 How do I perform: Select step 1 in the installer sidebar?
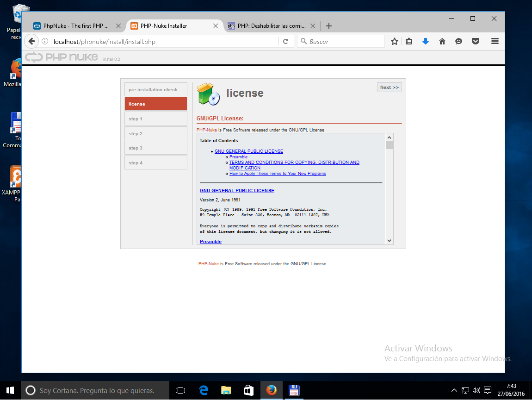[x=155, y=119]
